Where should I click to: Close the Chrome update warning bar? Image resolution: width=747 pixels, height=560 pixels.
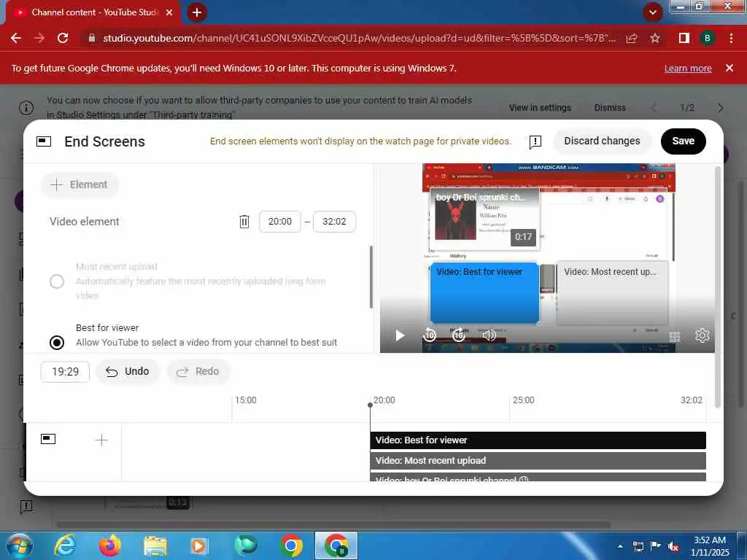coord(729,68)
